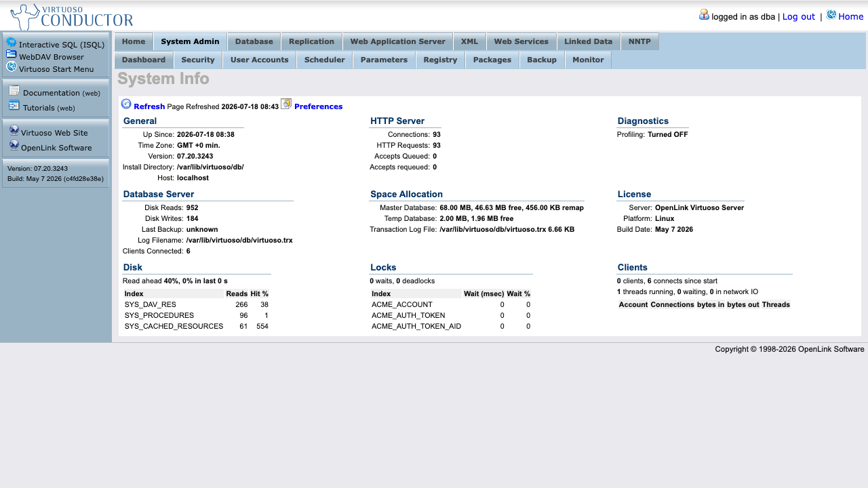
Task: Click the Refresh circular arrow icon
Action: pyautogui.click(x=126, y=104)
